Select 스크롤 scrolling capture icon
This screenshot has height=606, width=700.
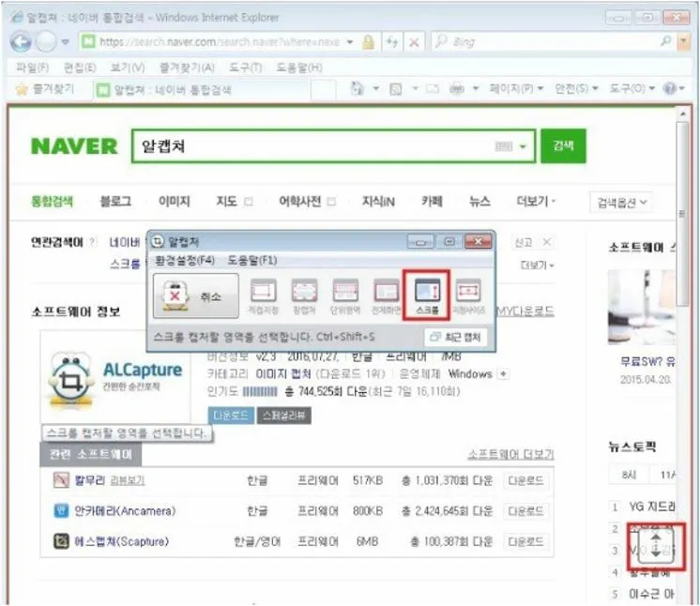tap(427, 296)
